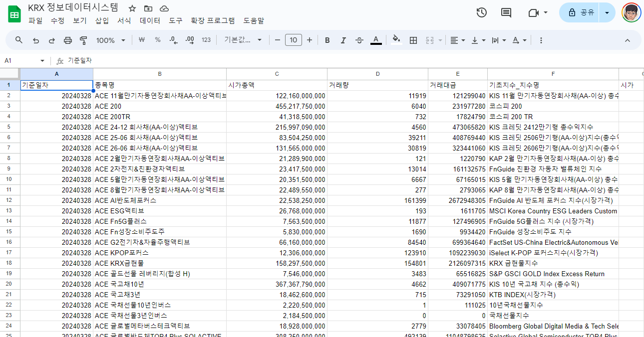
Task: Open the borders menu
Action: 413,40
